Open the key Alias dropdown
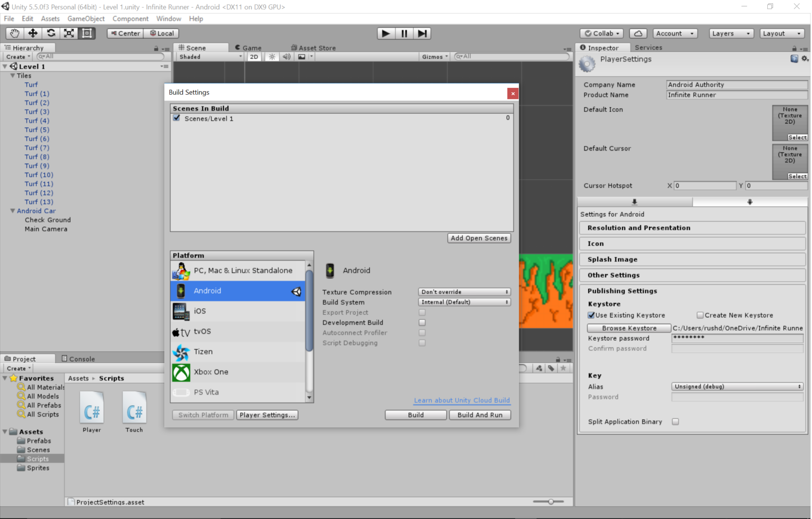The image size is (812, 519). pos(737,386)
